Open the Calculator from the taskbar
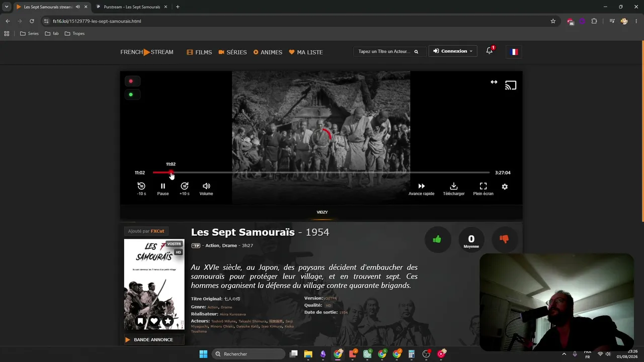Viewport: 644px width, 362px height. pos(412,354)
